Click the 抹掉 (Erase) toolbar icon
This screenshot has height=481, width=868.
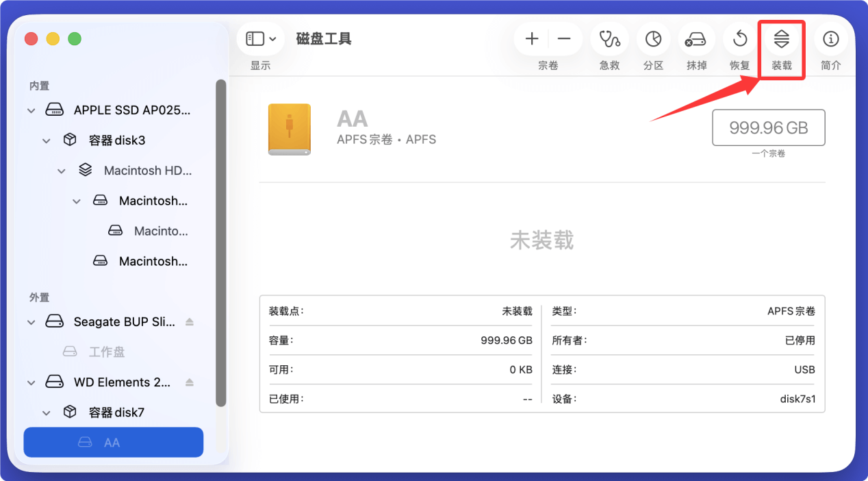pos(696,39)
